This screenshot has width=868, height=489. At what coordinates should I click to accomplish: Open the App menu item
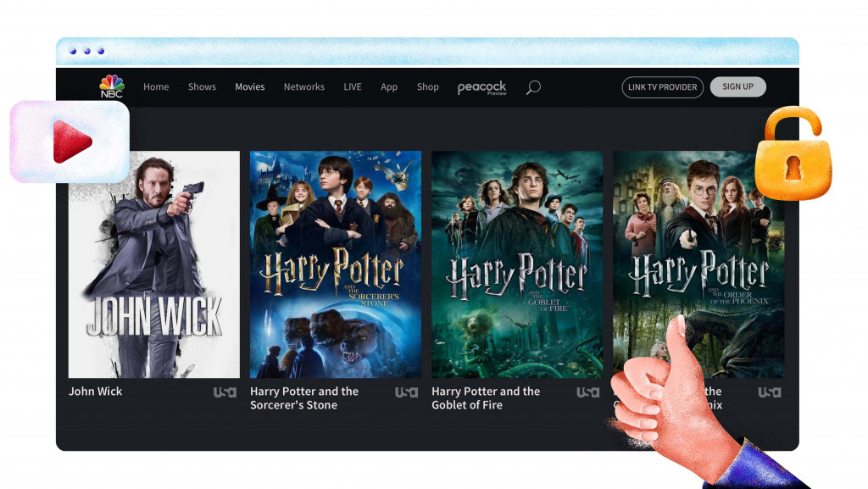tap(389, 86)
